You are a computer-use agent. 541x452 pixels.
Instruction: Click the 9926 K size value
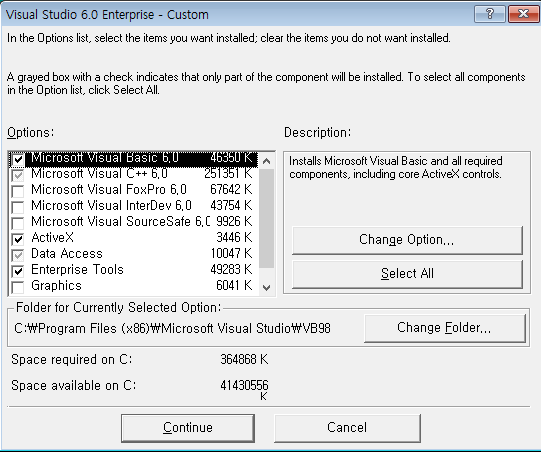[x=234, y=222]
